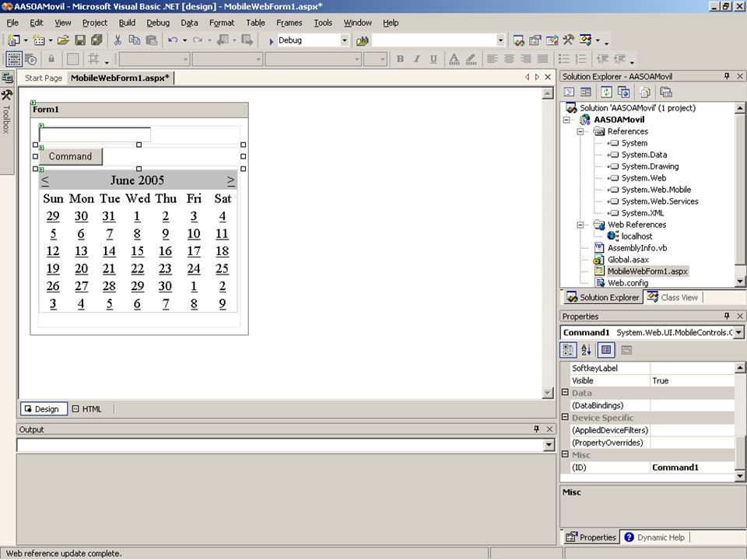Screen dimensions: 747x560
Task: Open the Toolbox hammer icon in toolbar
Action: pyautogui.click(x=568, y=40)
